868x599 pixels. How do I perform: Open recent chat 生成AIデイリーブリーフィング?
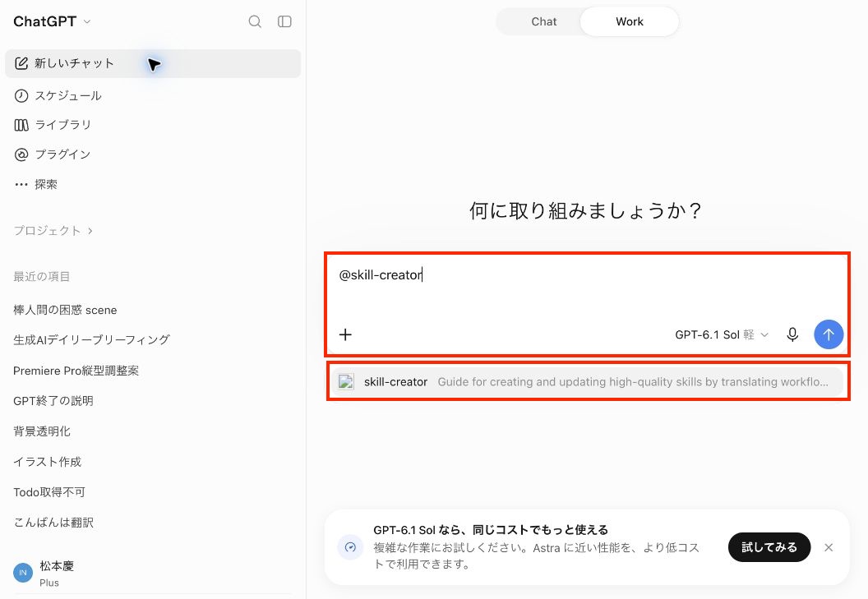(x=153, y=340)
